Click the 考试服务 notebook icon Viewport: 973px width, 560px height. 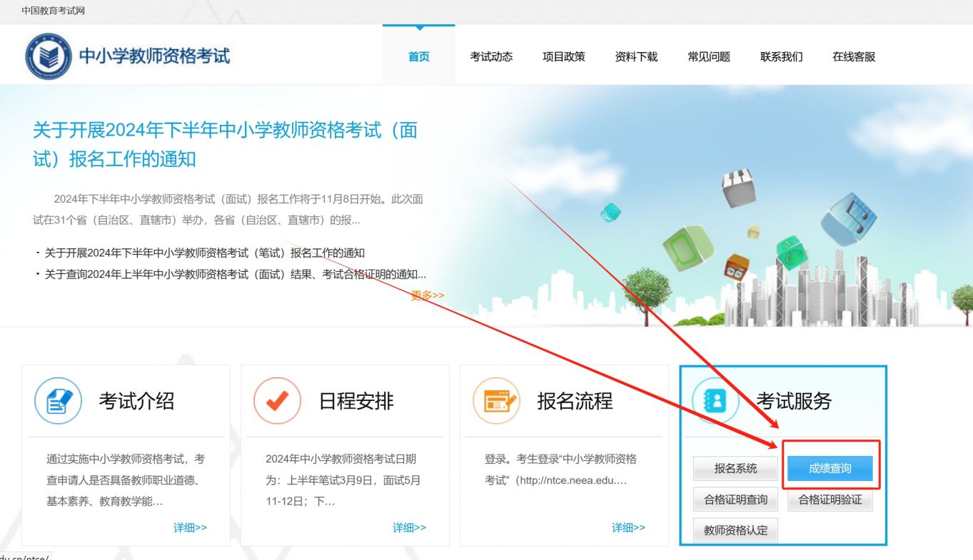tap(716, 401)
